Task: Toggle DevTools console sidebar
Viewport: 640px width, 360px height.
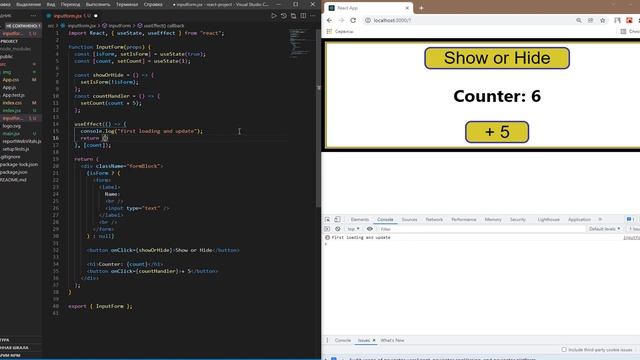Action: [x=327, y=229]
